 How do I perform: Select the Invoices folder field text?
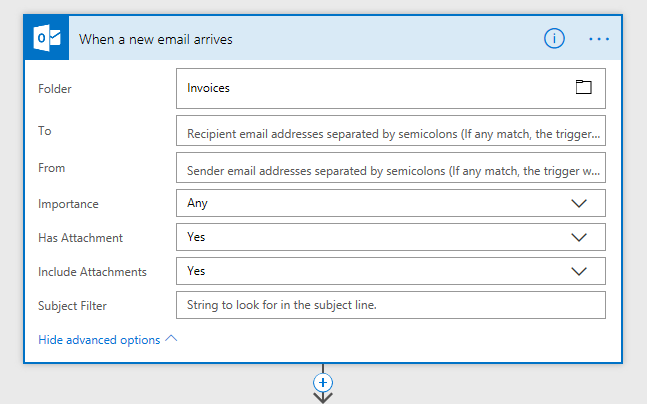[208, 88]
